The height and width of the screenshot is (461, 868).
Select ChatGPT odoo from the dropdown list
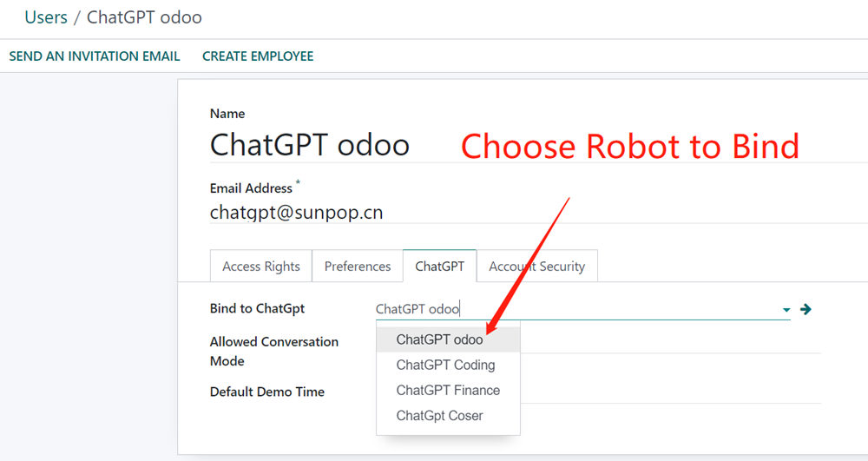pos(439,339)
